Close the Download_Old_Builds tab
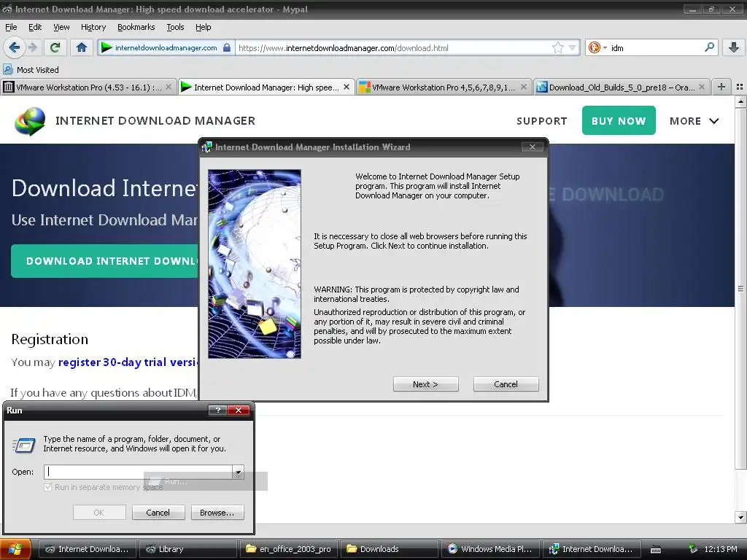 point(702,87)
